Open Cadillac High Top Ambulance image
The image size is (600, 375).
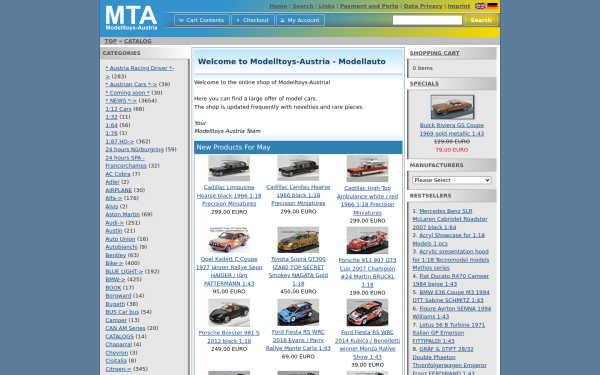pyautogui.click(x=367, y=168)
